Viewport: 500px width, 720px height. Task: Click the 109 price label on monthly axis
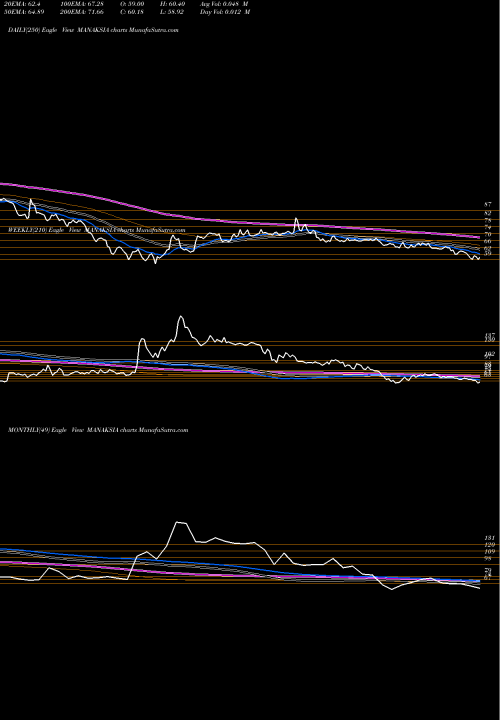point(489,551)
